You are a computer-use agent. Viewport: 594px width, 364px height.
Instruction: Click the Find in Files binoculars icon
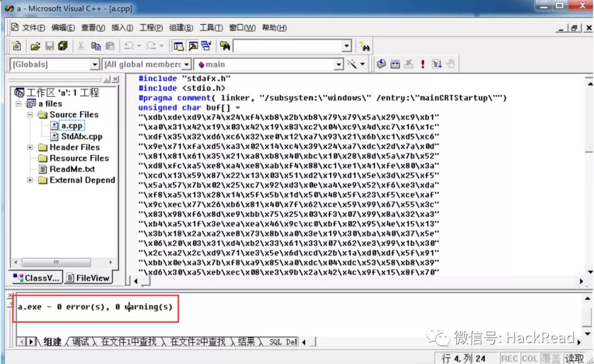pos(226,46)
